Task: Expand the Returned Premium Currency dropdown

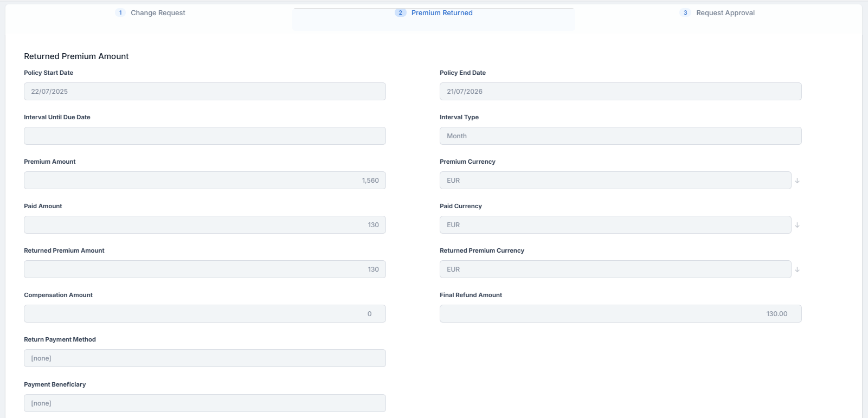Action: 615,269
